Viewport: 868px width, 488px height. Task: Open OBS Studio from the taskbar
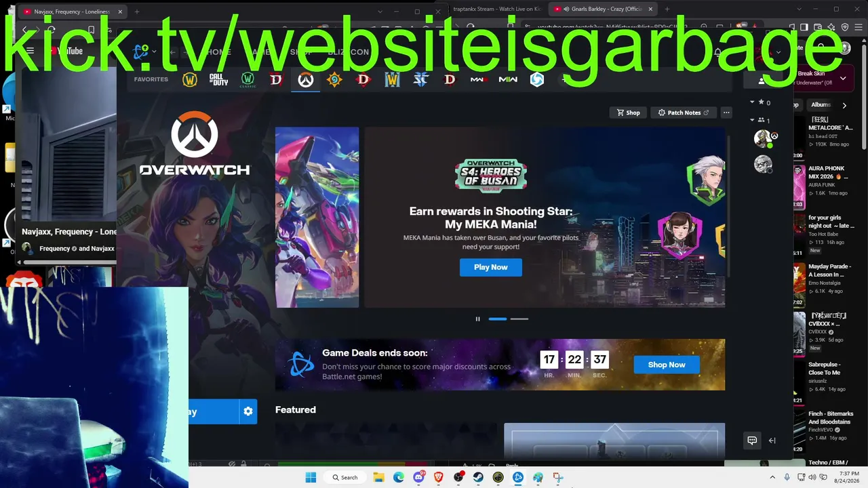[x=458, y=477]
